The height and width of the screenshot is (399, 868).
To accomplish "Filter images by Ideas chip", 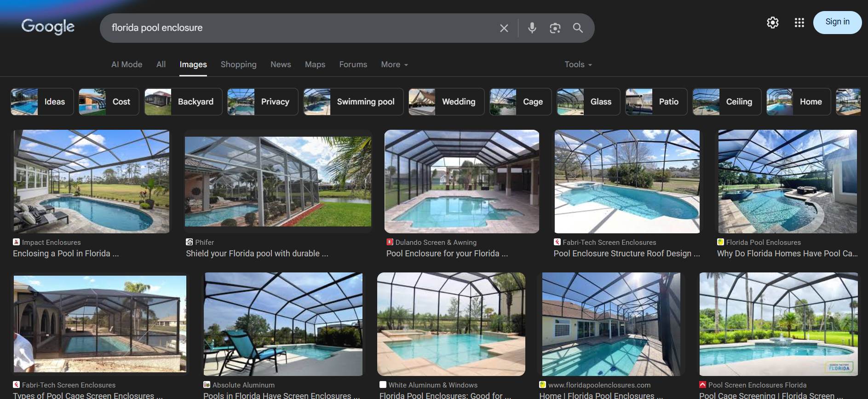I will (x=42, y=102).
